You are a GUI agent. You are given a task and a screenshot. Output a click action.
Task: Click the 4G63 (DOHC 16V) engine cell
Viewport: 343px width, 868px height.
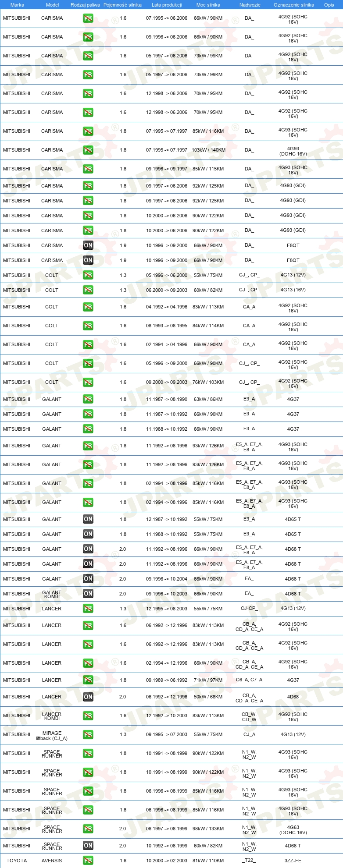click(x=293, y=830)
